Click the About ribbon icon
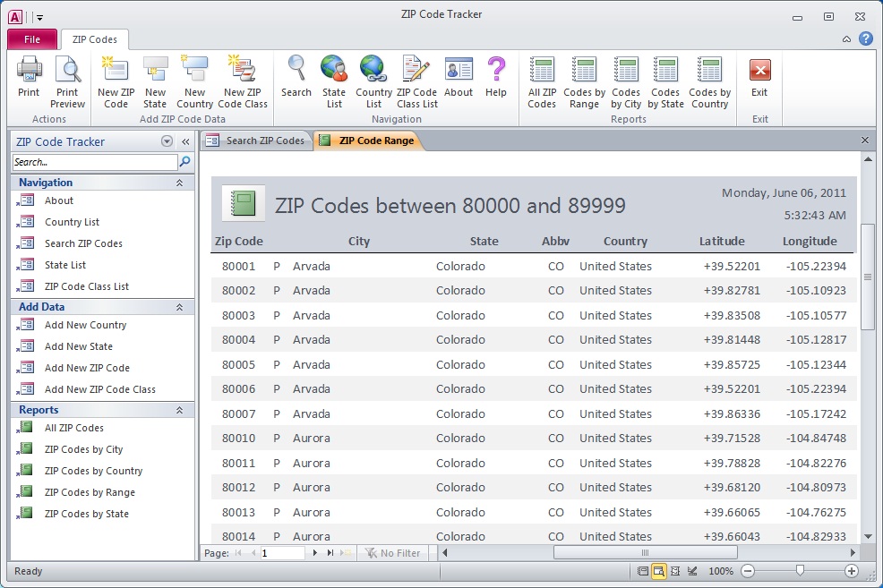 click(x=459, y=69)
